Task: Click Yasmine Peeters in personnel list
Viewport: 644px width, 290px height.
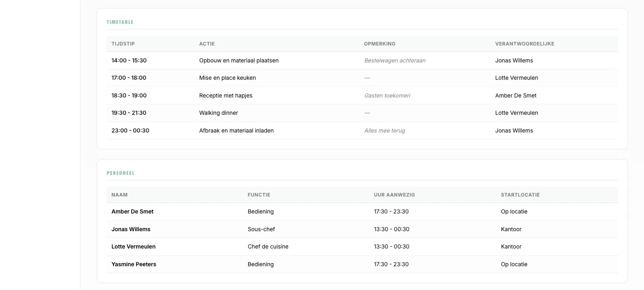Action: click(134, 264)
